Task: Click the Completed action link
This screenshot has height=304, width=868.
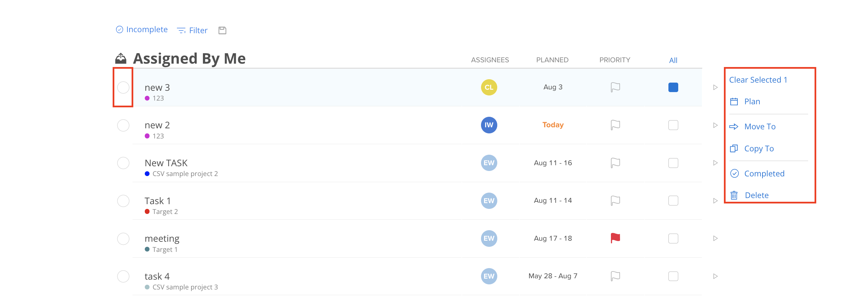Action: (764, 173)
